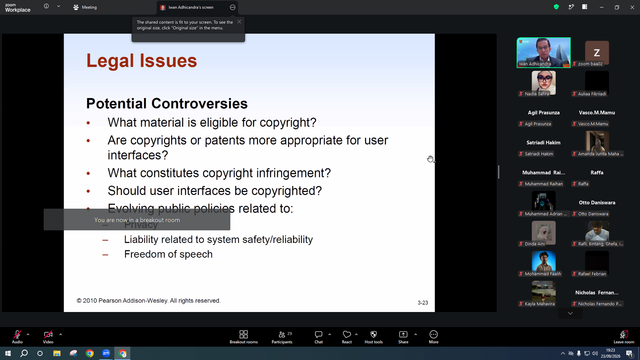Open the active Chrome taskbar window
The width and height of the screenshot is (640, 360).
(x=122, y=353)
